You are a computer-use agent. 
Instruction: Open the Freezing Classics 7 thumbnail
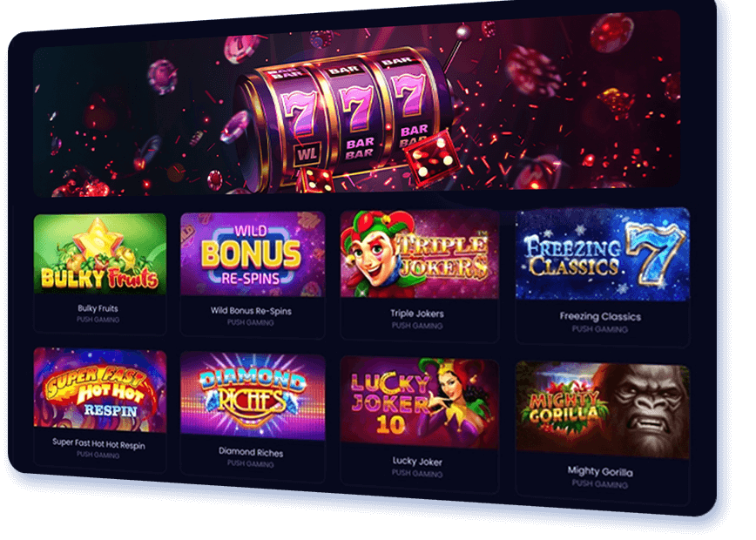click(x=603, y=254)
